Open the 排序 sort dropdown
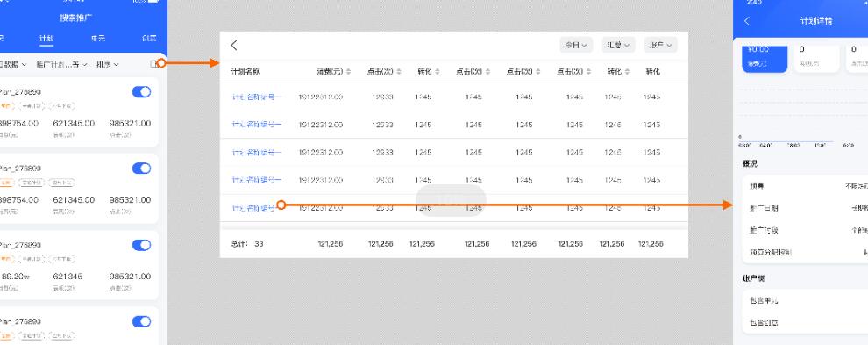Viewport: 868px width, 345px height. click(107, 65)
